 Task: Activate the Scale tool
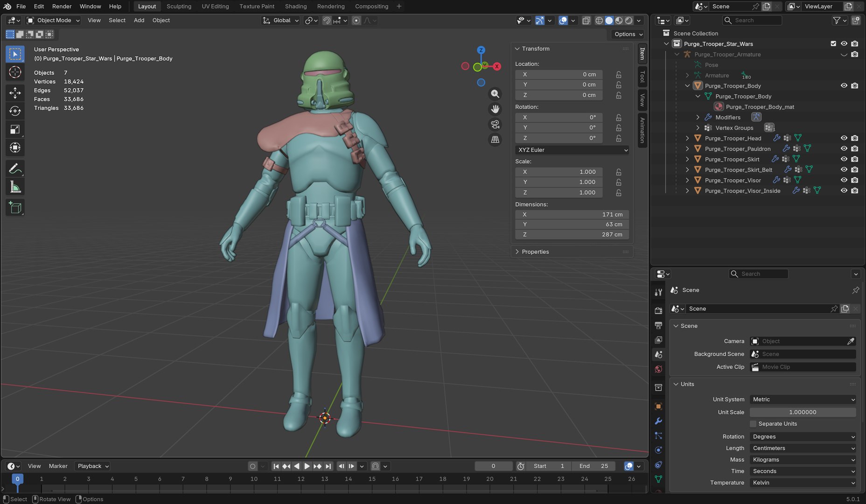tap(15, 130)
